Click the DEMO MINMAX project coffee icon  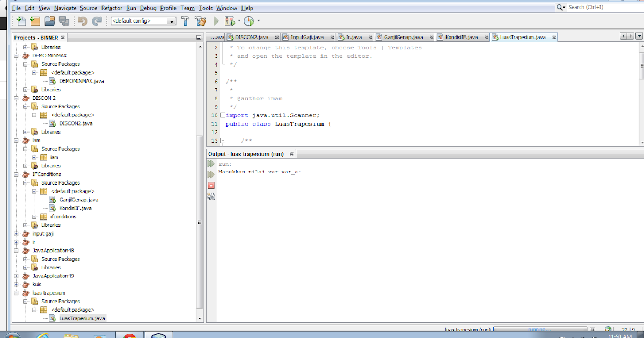click(25, 55)
